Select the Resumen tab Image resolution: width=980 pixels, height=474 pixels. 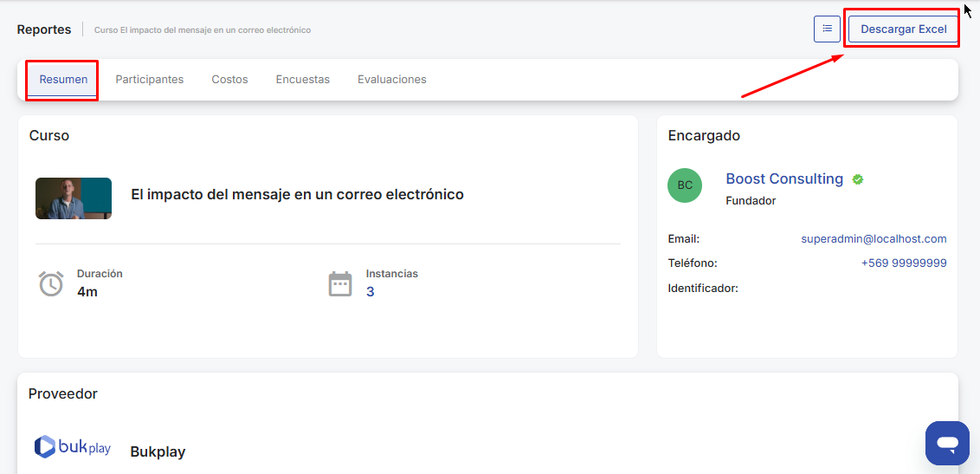coord(63,80)
